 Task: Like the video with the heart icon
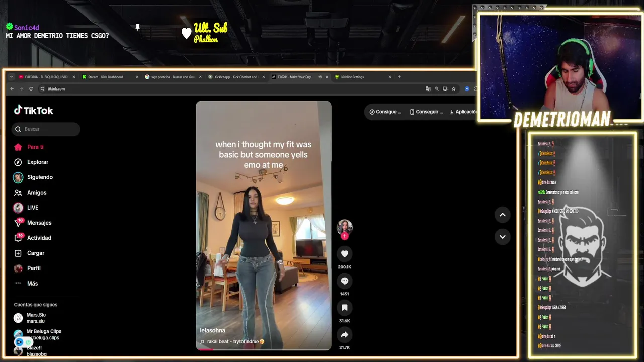coord(345,254)
